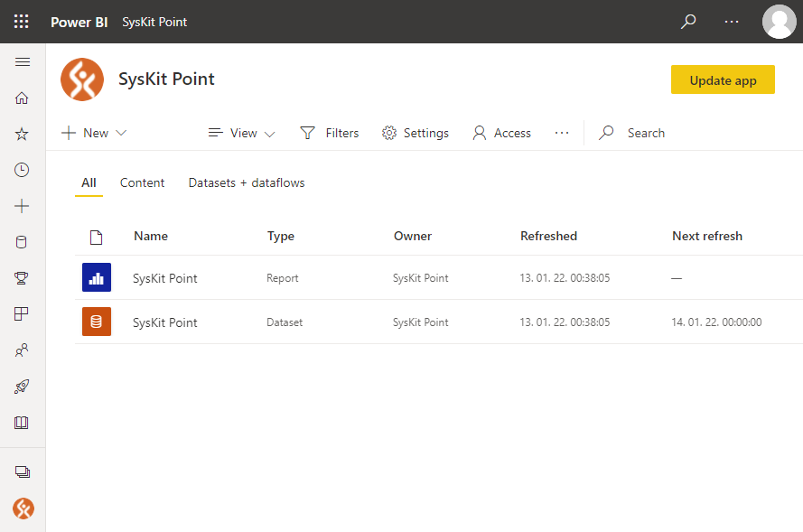Screen dimensions: 803x532
Task: Open Deployment pipelines rocket icon
Action: tap(22, 386)
